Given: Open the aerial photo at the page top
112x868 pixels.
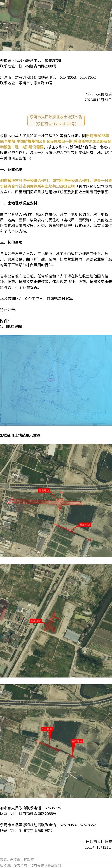Looking at the screenshot, I should pyautogui.click(x=56, y=26).
